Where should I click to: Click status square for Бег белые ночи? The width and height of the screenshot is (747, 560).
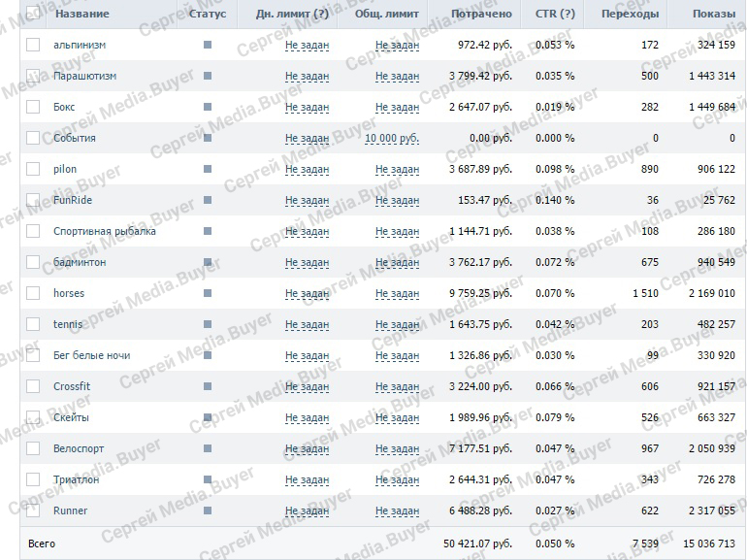click(208, 355)
